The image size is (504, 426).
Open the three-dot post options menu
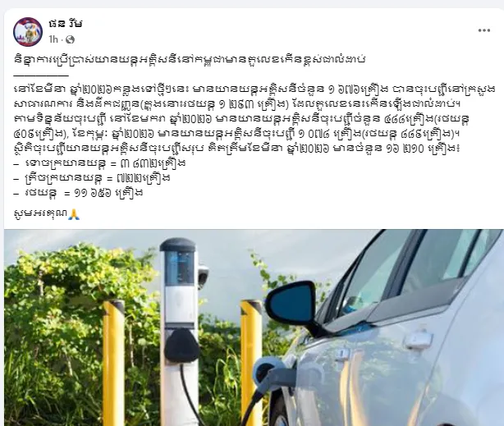tap(484, 30)
